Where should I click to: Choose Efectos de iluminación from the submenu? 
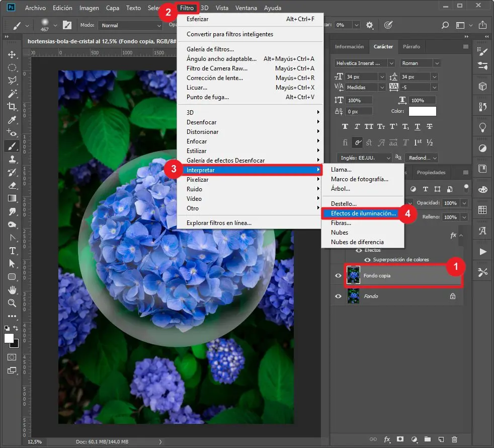tap(363, 213)
